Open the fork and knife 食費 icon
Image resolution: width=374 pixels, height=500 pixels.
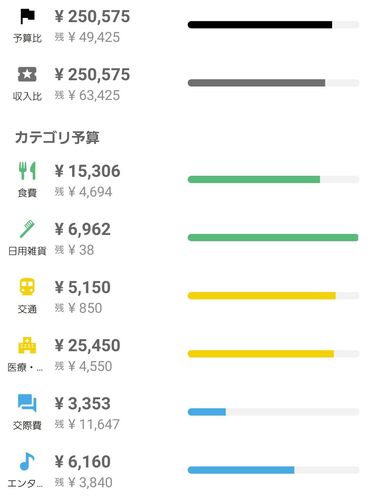[27, 171]
